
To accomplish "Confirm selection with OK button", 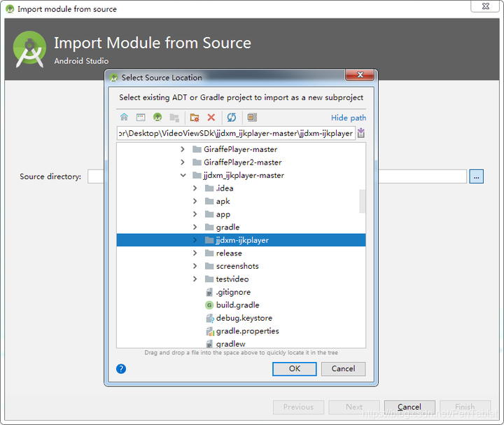I will [x=295, y=368].
